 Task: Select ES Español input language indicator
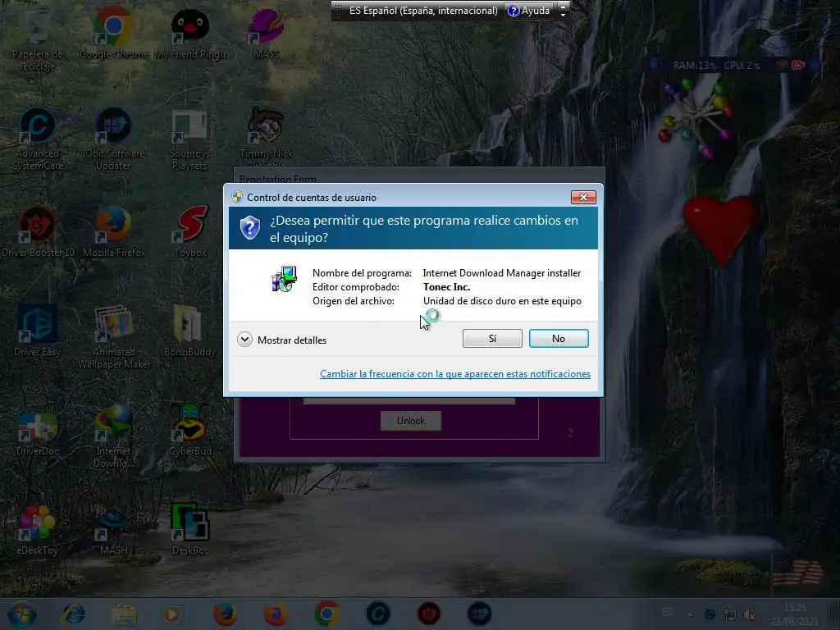(423, 10)
